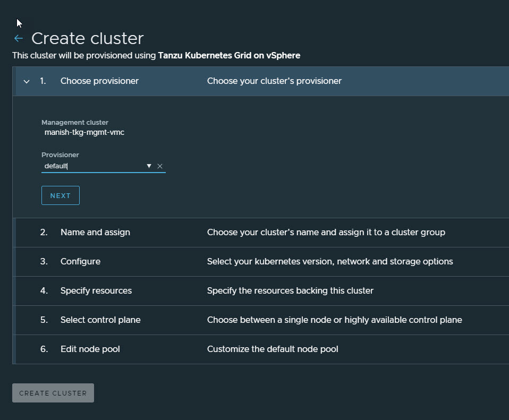Open step 5 Select control plane
Image resolution: width=509 pixels, height=420 pixels.
100,320
